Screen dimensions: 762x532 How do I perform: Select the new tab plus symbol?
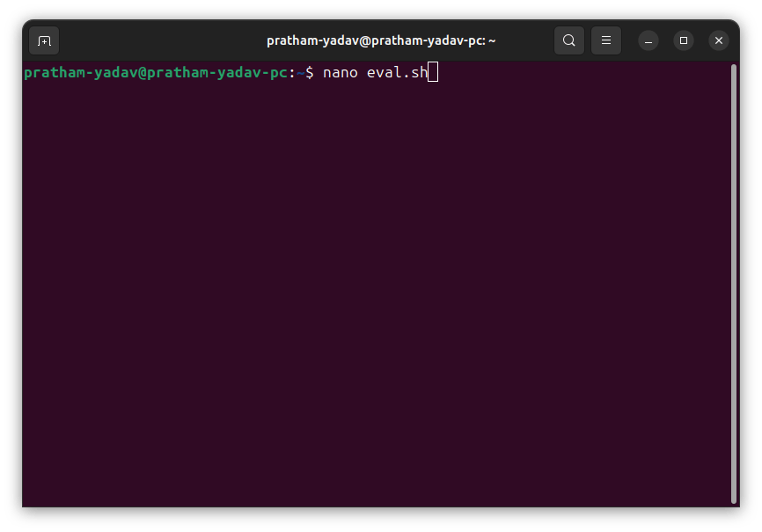(x=43, y=40)
